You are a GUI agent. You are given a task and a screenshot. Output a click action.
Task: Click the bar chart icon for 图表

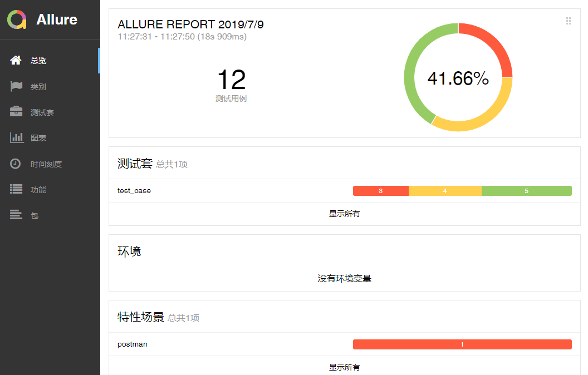click(x=17, y=137)
